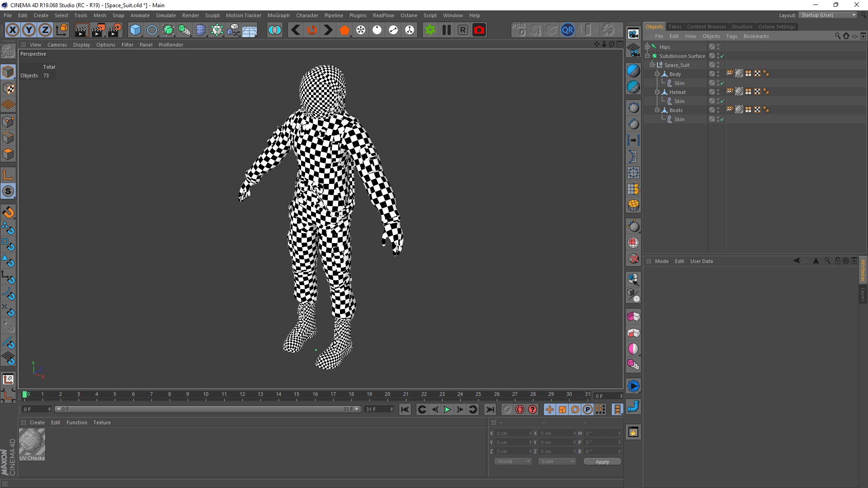Collapse the Body object children
Viewport: 868px width, 488px height.
tap(657, 74)
